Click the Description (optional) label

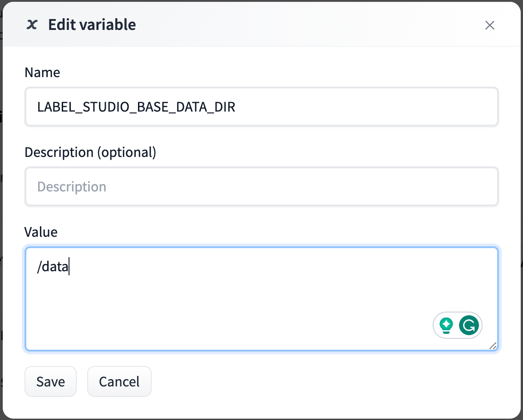[90, 152]
